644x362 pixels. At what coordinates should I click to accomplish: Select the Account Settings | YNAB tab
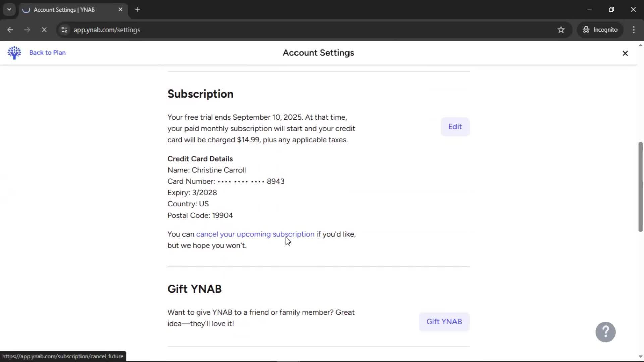73,10
